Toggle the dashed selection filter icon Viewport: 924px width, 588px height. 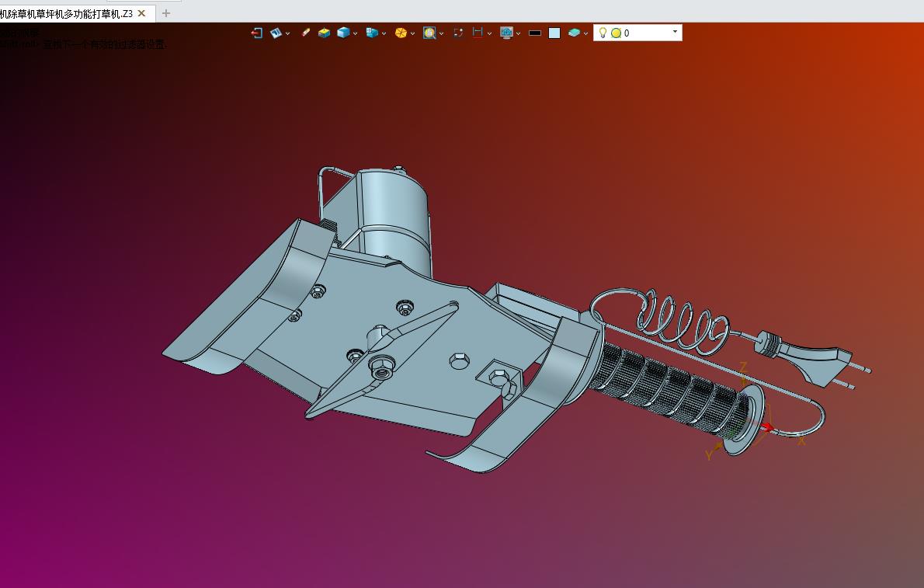(458, 33)
